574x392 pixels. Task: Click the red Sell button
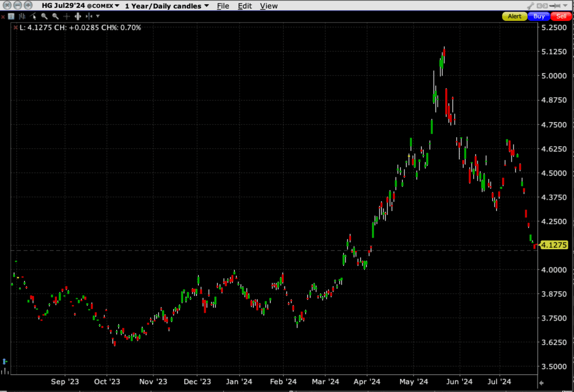(x=560, y=16)
